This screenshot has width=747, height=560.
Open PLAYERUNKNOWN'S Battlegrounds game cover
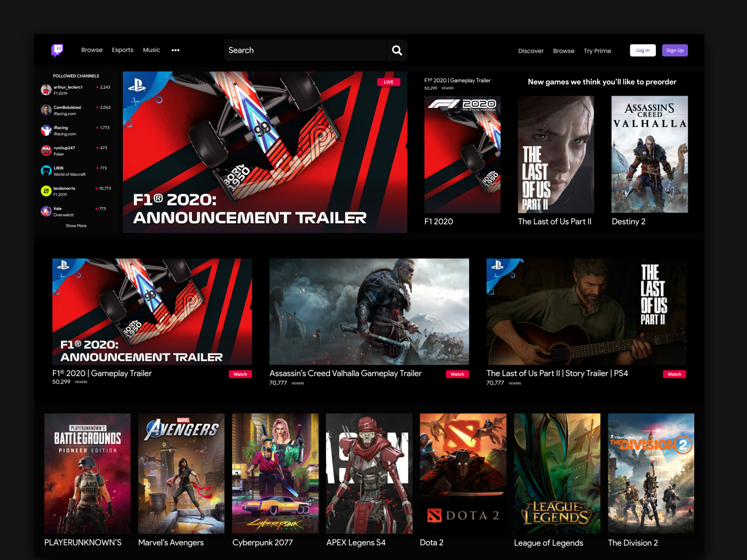[x=87, y=474]
